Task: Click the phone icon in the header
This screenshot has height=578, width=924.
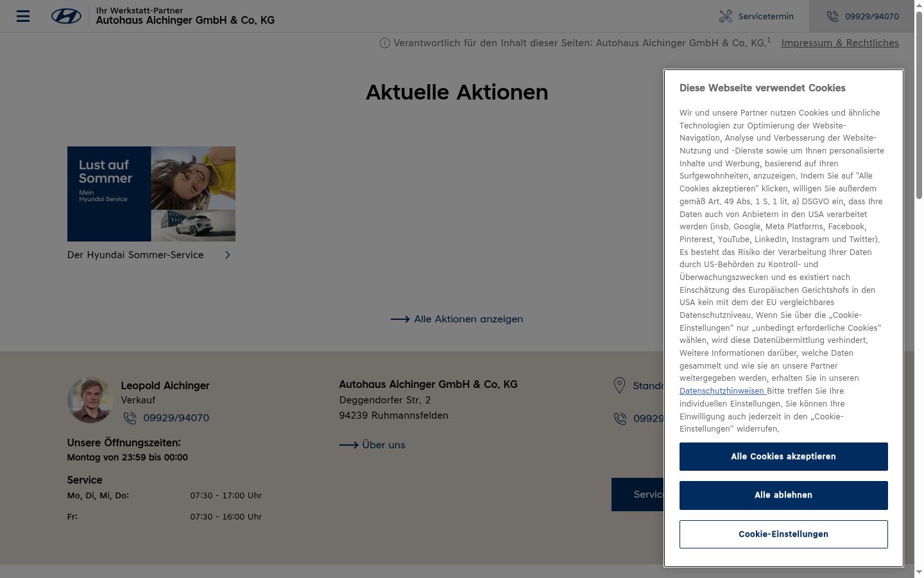Action: (x=833, y=16)
